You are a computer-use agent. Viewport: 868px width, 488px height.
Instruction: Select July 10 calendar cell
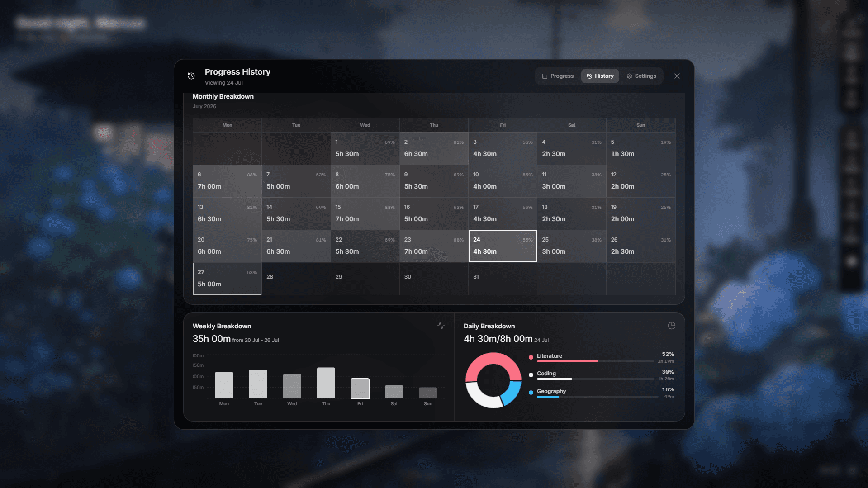pyautogui.click(x=503, y=181)
